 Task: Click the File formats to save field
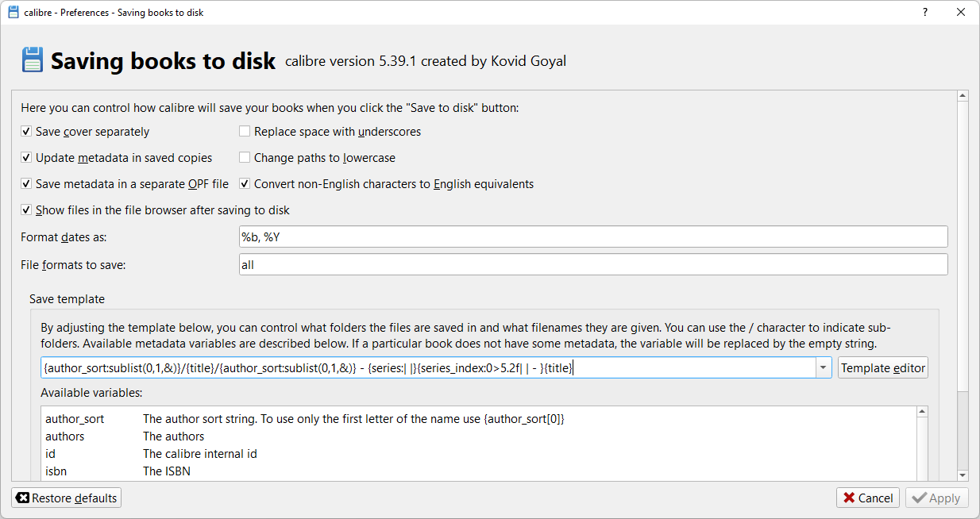click(x=592, y=265)
